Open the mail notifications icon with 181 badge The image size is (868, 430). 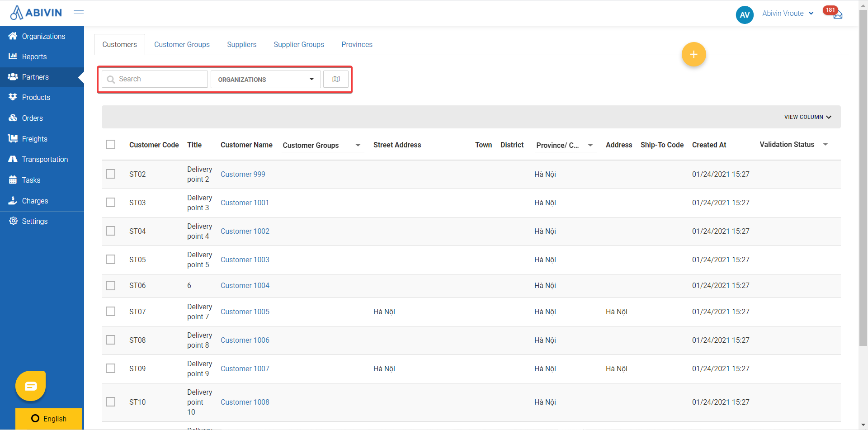[x=837, y=14]
